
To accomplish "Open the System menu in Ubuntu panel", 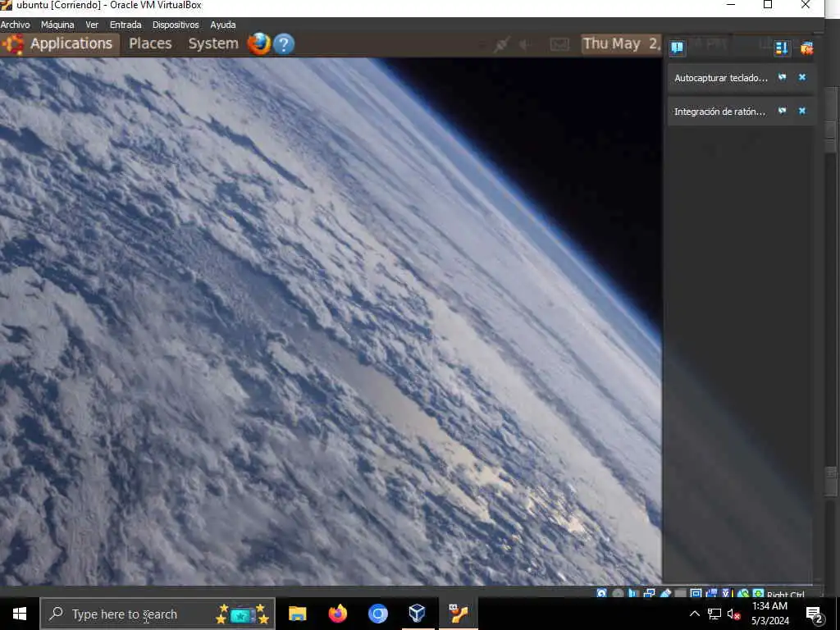I will point(213,43).
